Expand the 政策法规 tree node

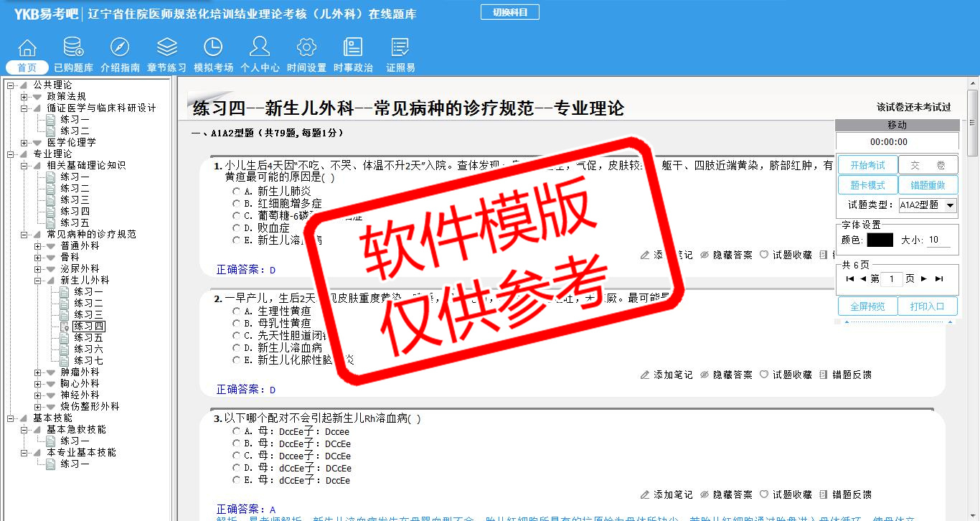point(24,96)
